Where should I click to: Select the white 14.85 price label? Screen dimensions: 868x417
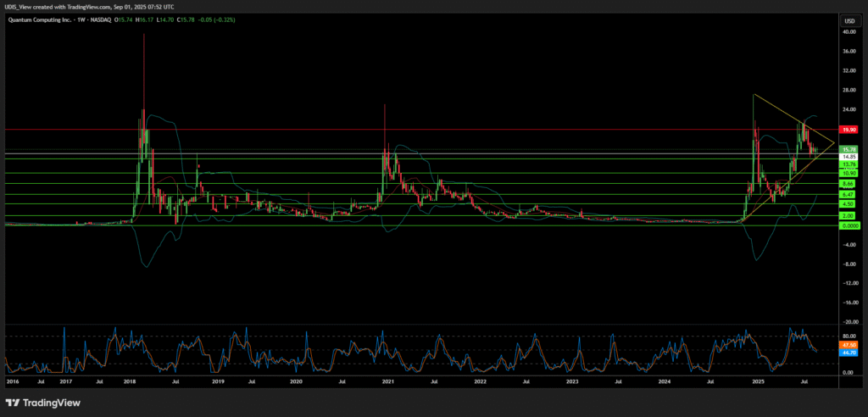(847, 157)
